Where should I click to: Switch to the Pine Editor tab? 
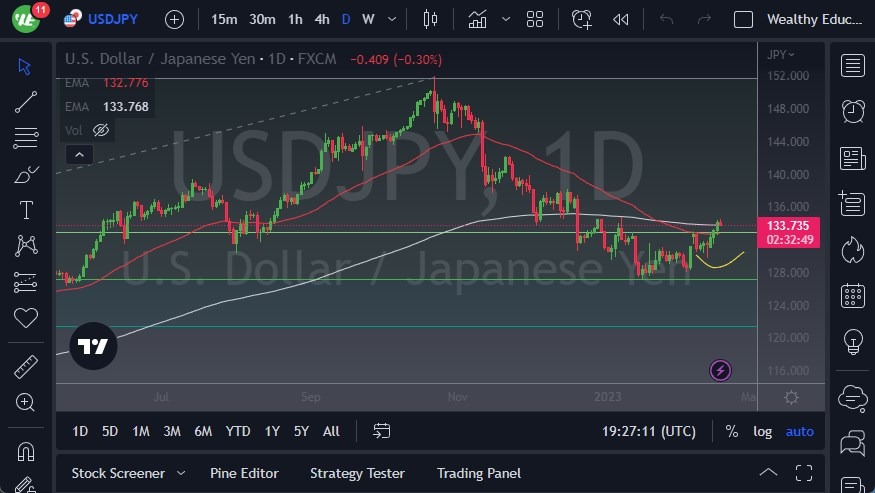(x=244, y=473)
